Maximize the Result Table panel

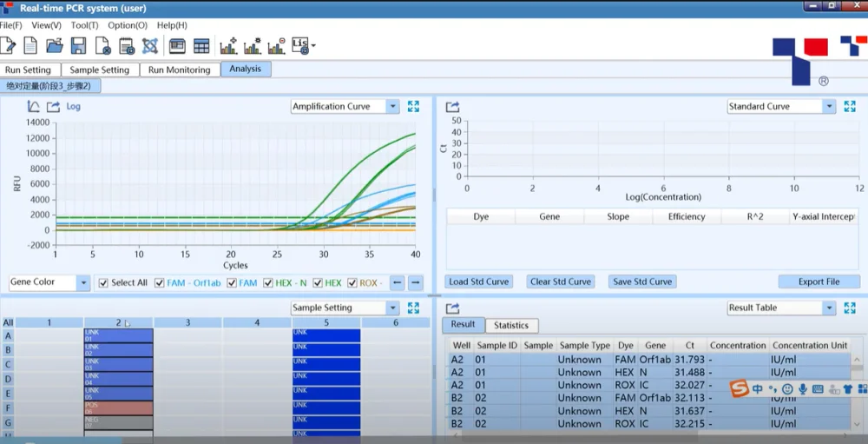tap(850, 308)
